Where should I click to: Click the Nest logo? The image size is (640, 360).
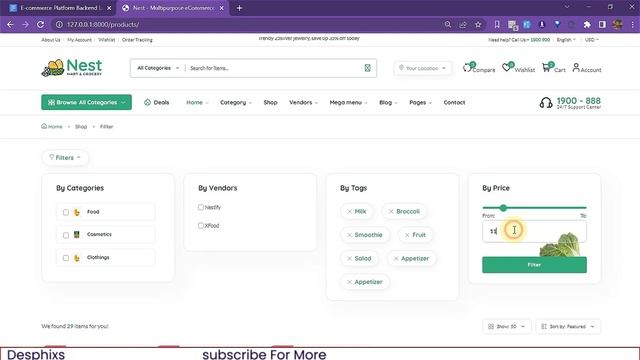click(x=72, y=67)
